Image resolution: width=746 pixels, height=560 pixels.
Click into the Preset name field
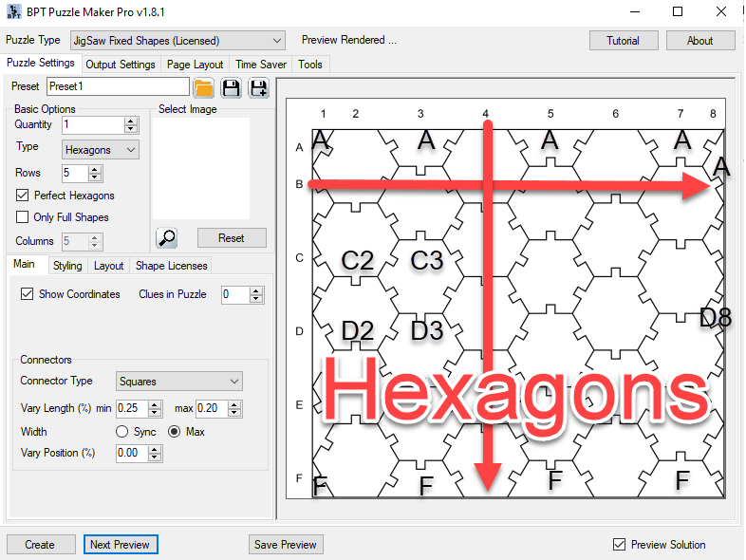point(117,86)
